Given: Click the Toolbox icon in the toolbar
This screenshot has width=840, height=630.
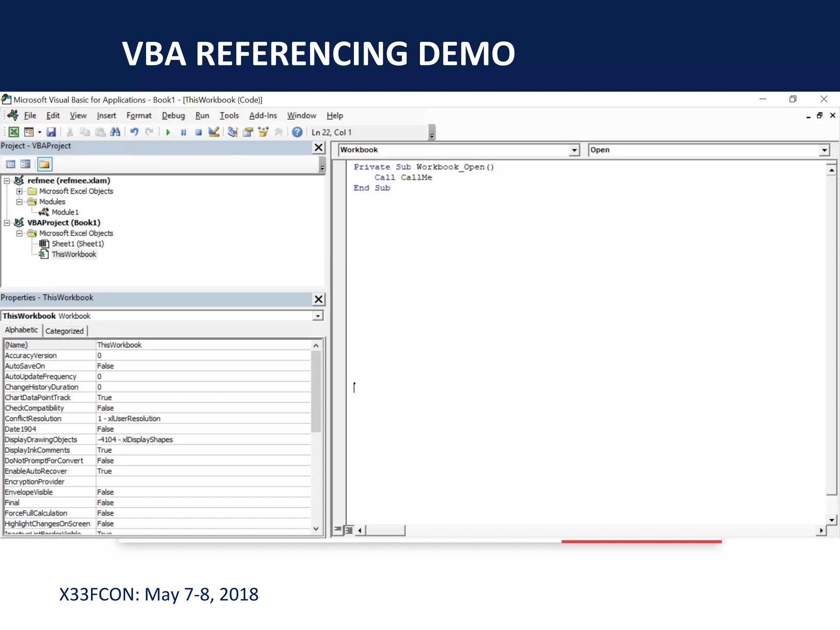Looking at the screenshot, I should coord(279,132).
